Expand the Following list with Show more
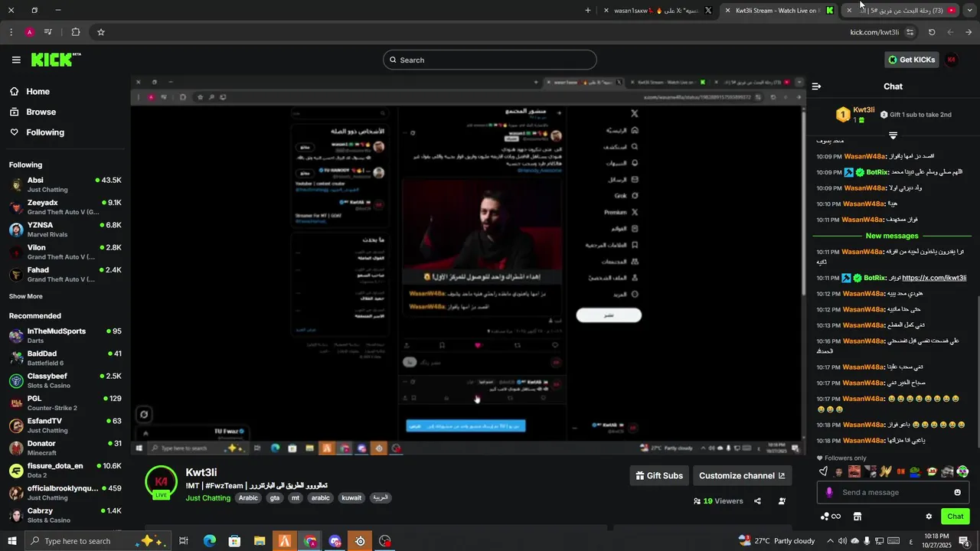 pyautogui.click(x=26, y=296)
